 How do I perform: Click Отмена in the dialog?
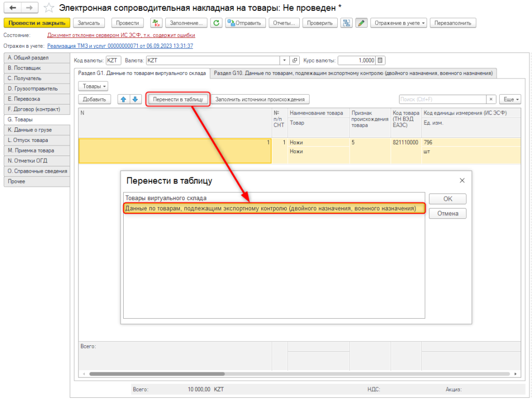click(x=447, y=213)
